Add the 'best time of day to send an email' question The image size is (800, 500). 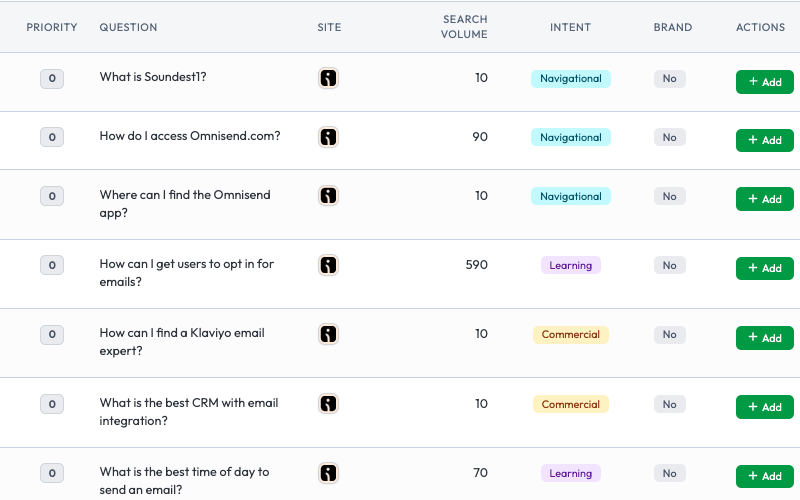pyautogui.click(x=765, y=476)
